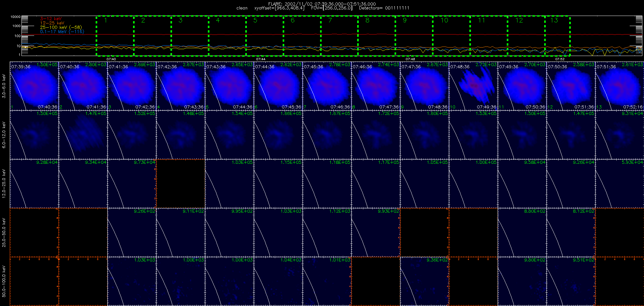The height and width of the screenshot is (306, 644).
Task: Open the 3-6 keV image starting at 07:40:36
Action: (x=83, y=86)
